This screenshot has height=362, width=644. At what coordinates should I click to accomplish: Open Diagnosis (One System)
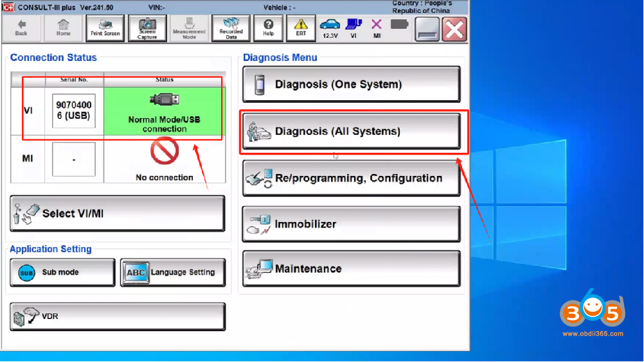tap(351, 84)
